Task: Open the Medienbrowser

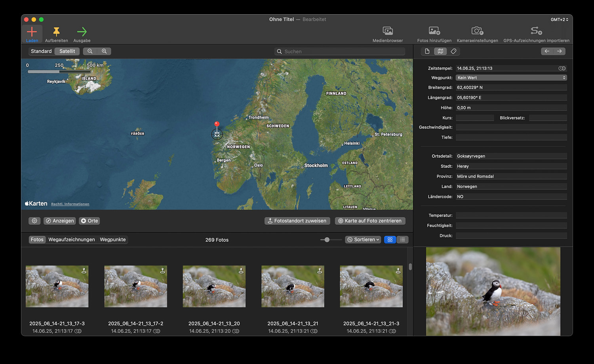Action: coord(388,34)
